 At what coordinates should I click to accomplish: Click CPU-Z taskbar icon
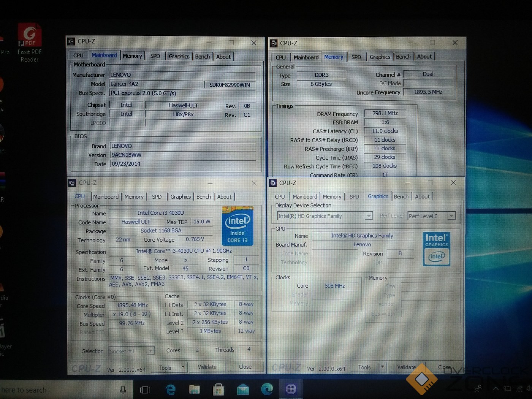(x=291, y=389)
